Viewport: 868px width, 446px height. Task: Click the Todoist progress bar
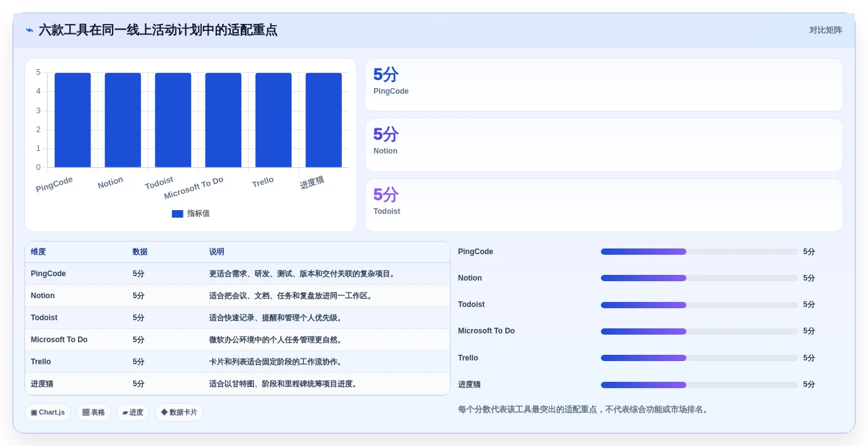pyautogui.click(x=699, y=305)
